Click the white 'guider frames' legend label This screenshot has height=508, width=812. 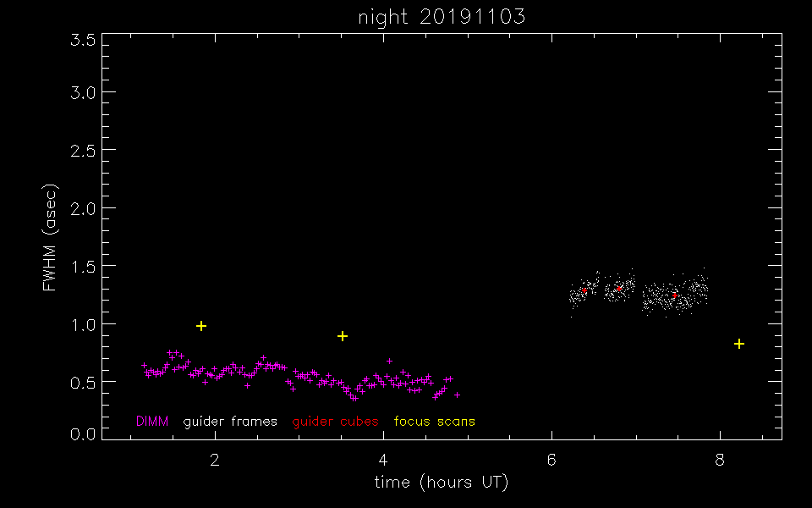(230, 422)
